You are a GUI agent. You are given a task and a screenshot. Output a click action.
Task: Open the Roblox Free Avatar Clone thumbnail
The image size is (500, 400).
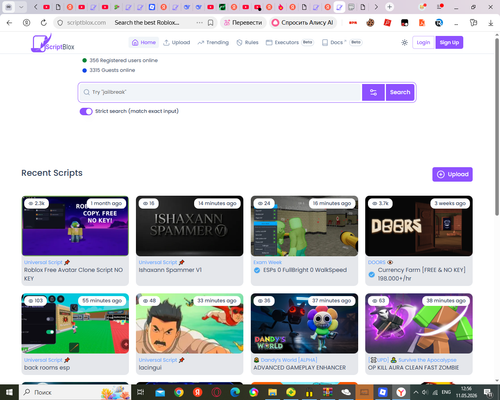(75, 226)
